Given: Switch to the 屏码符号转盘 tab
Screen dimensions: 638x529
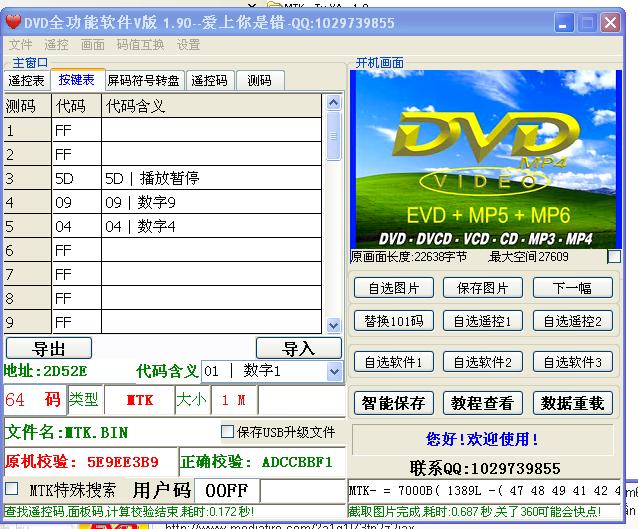Looking at the screenshot, I should (x=144, y=81).
